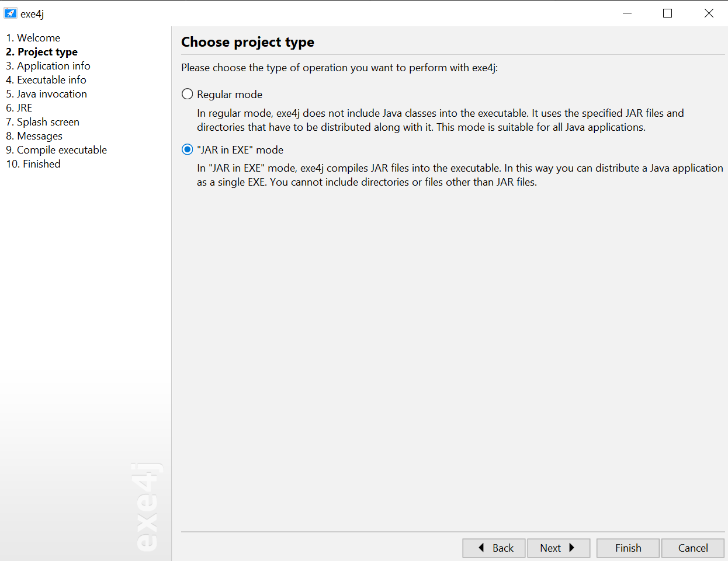Select the Finished step

33,164
